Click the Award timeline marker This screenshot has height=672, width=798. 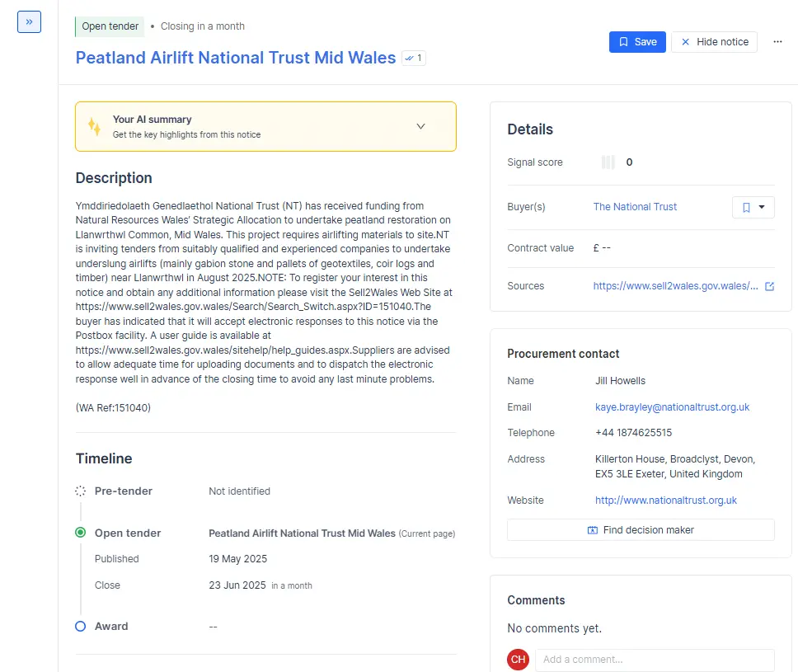coord(81,626)
